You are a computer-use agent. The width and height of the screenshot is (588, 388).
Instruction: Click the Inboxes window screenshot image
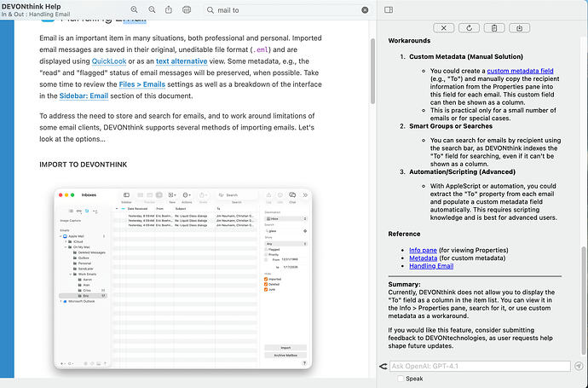pos(183,279)
